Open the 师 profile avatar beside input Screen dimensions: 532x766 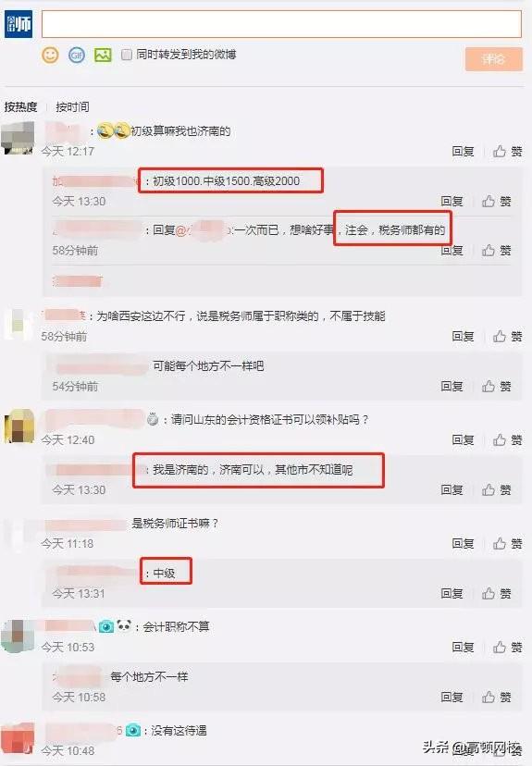pos(19,23)
